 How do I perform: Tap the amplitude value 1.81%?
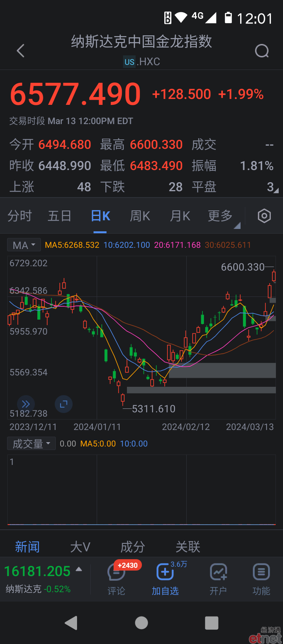coord(257,166)
